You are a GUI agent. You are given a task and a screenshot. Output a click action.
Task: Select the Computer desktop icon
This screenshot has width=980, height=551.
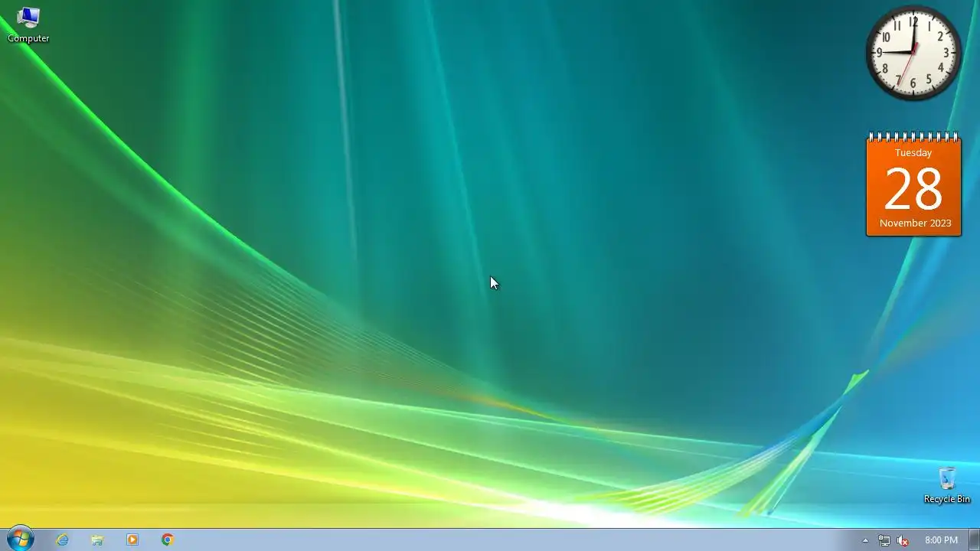tap(28, 24)
